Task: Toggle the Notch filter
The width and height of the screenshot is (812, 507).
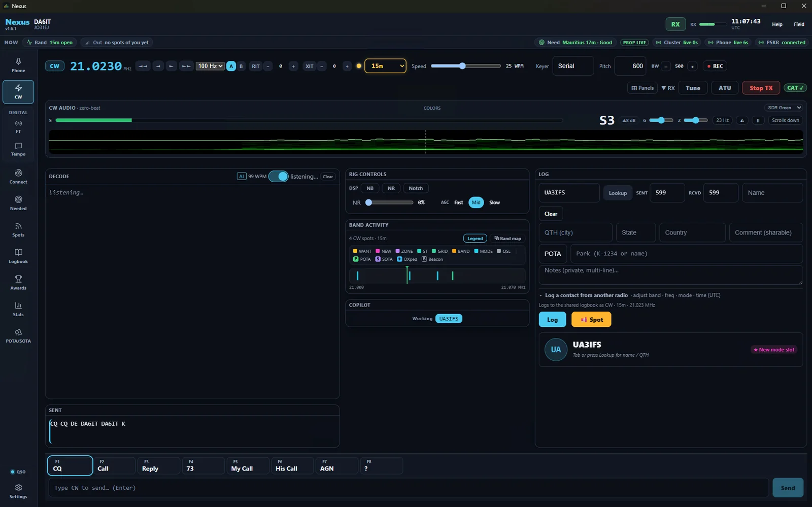Action: 416,188
